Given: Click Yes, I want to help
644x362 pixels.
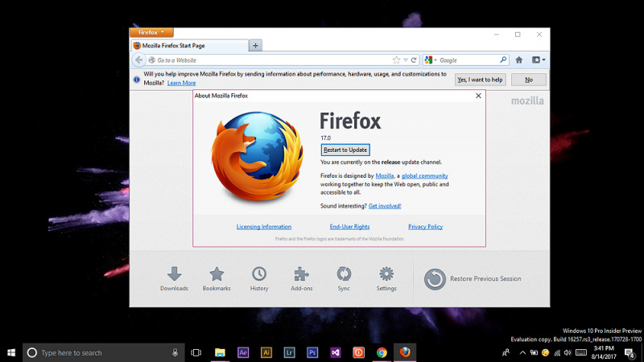Looking at the screenshot, I should pos(480,80).
